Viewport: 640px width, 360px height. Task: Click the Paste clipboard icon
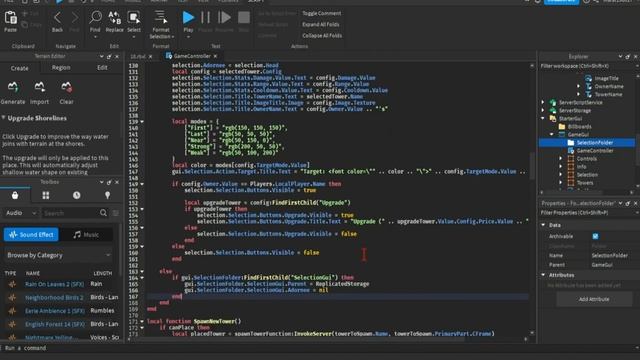coord(10,18)
